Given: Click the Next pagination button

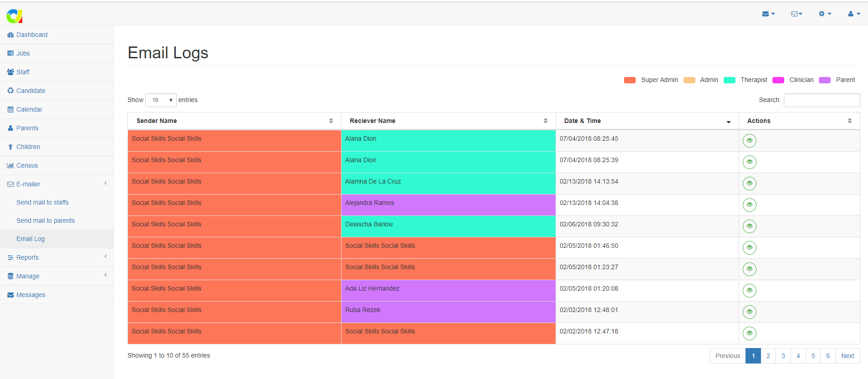Looking at the screenshot, I should [847, 356].
